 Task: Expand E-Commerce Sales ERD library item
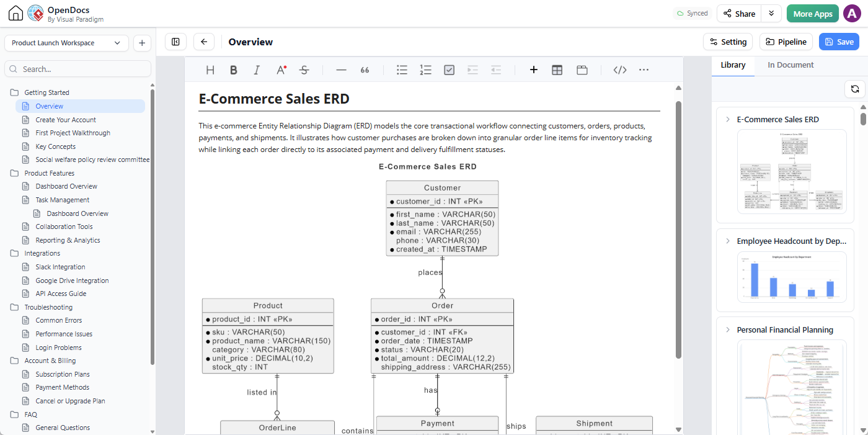[x=728, y=119]
